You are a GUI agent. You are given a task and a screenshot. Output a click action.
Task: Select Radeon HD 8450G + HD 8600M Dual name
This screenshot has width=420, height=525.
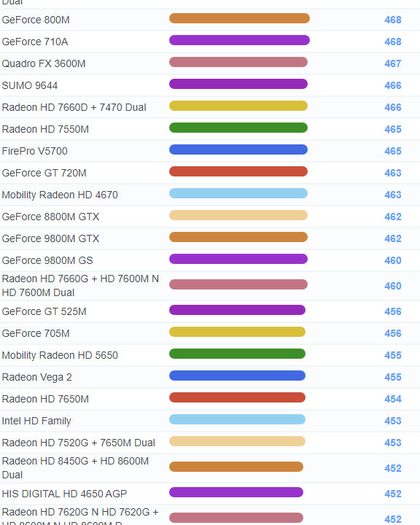click(x=75, y=468)
